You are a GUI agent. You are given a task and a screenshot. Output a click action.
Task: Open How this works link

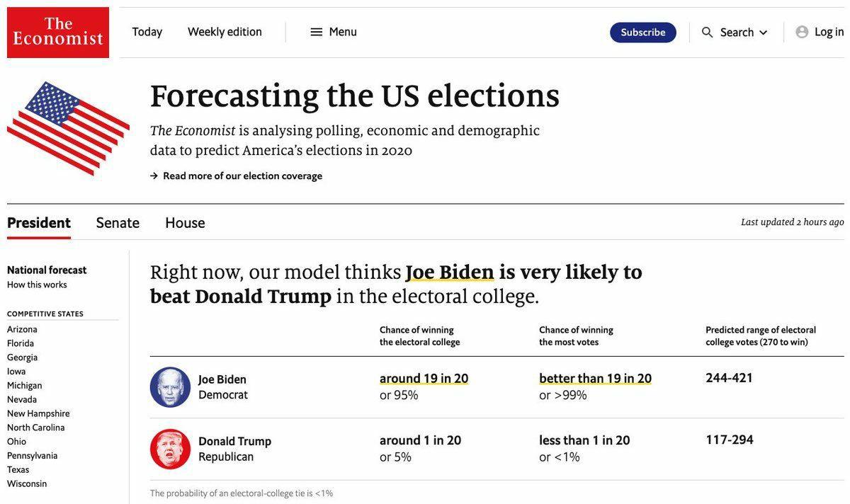[x=37, y=285]
